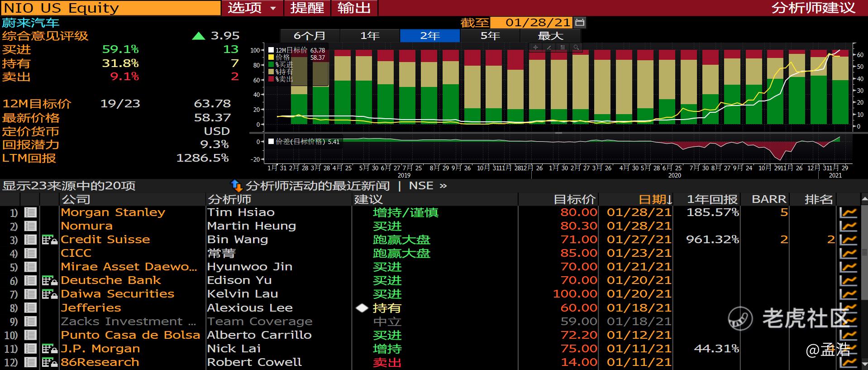
Task: Toggle the 12M目标价 series in the chart legend
Action: [271, 50]
